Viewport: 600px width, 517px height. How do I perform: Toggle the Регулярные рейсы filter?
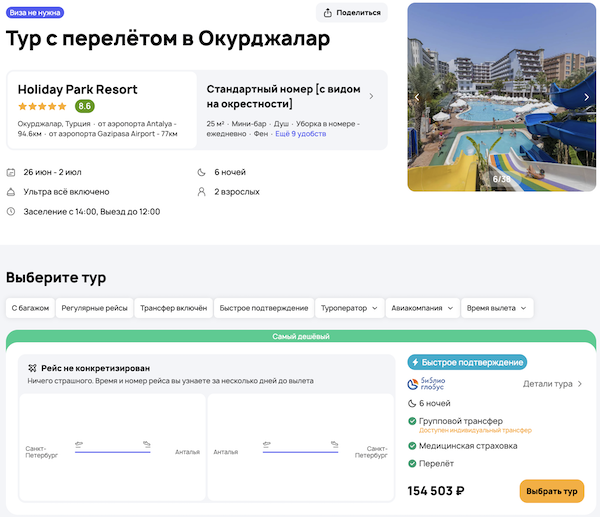point(94,308)
